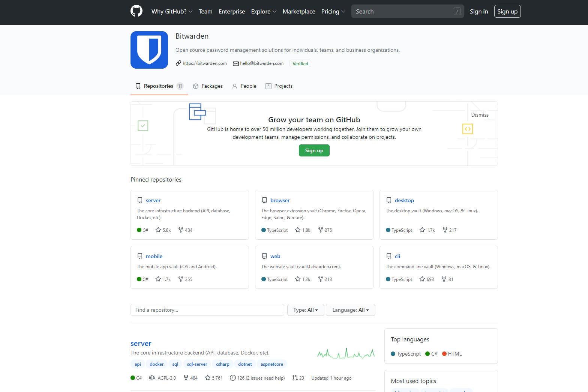
Task: Click the header Sign up button
Action: coord(507,11)
